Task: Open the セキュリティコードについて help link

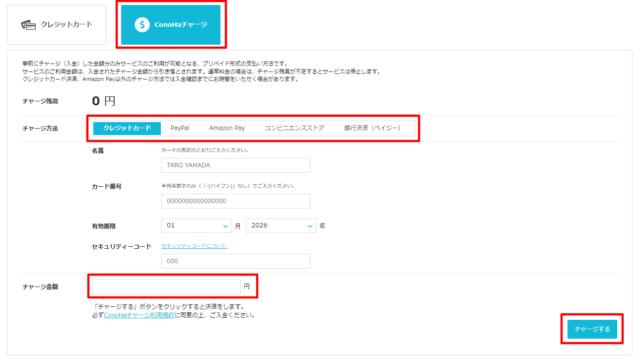Action: (x=194, y=246)
